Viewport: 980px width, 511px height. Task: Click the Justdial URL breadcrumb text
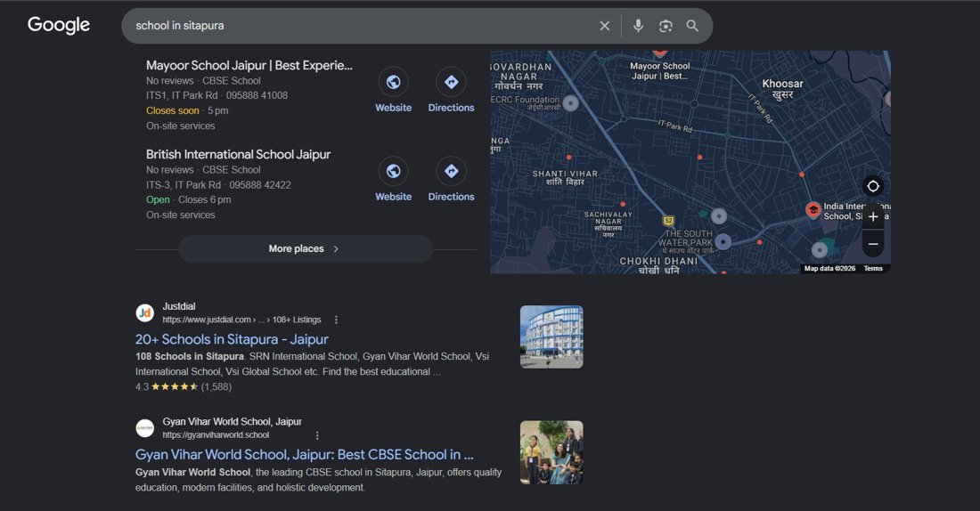(241, 320)
